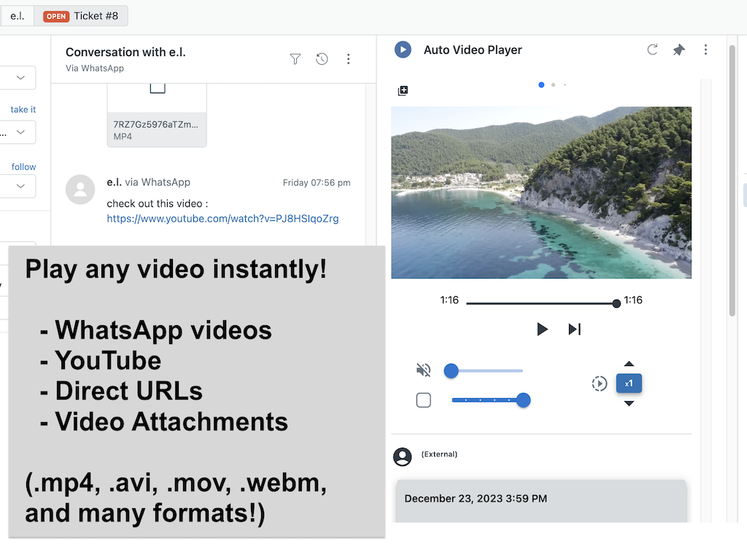Click the apps panel vertical scrollbar
Viewport: 747px width, 560px height.
(x=732, y=181)
